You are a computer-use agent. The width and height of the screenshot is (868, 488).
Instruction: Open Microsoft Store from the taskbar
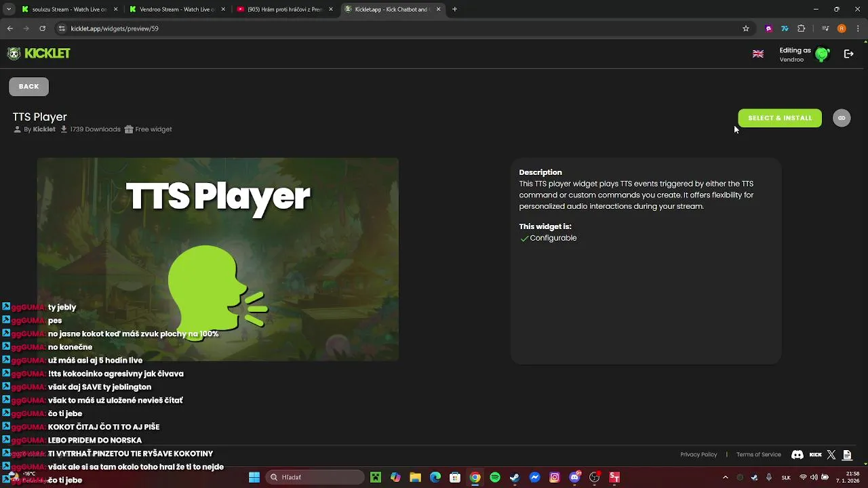[455, 477]
